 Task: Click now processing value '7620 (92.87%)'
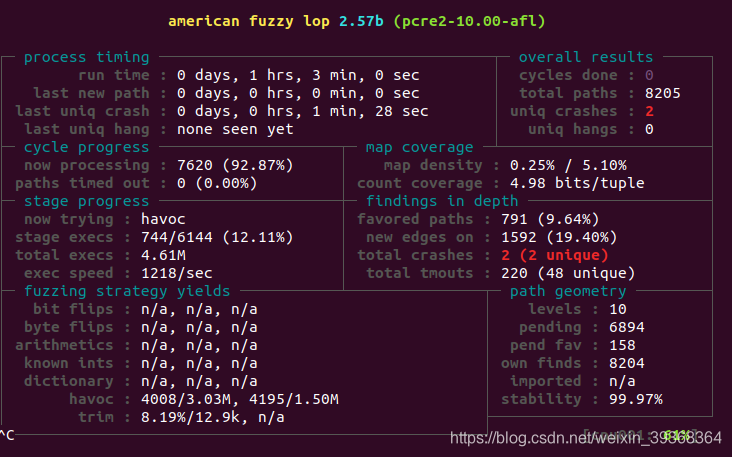pos(235,165)
